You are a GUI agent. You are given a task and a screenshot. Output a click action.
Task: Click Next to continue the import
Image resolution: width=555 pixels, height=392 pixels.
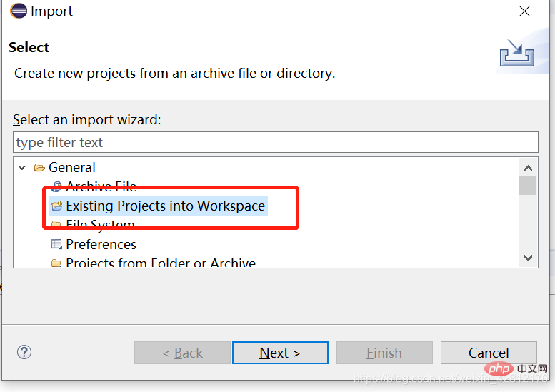coord(280,353)
